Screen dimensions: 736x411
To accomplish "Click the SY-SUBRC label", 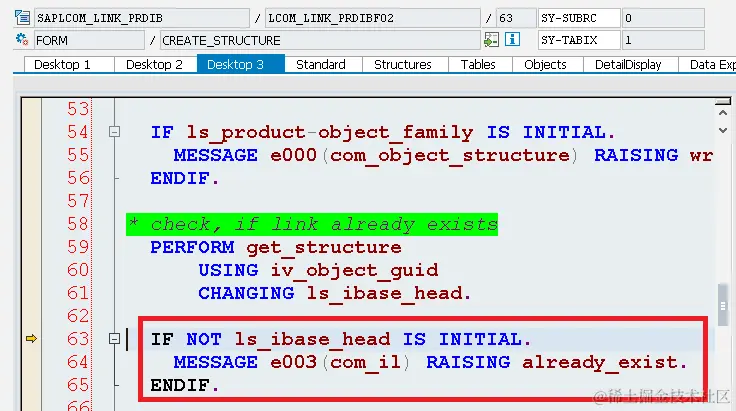I will pyautogui.click(x=579, y=18).
